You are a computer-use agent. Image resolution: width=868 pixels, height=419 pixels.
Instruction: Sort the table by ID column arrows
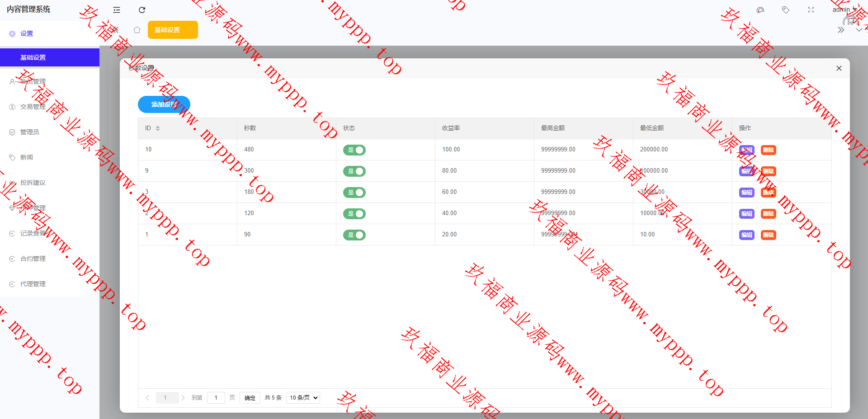point(158,128)
